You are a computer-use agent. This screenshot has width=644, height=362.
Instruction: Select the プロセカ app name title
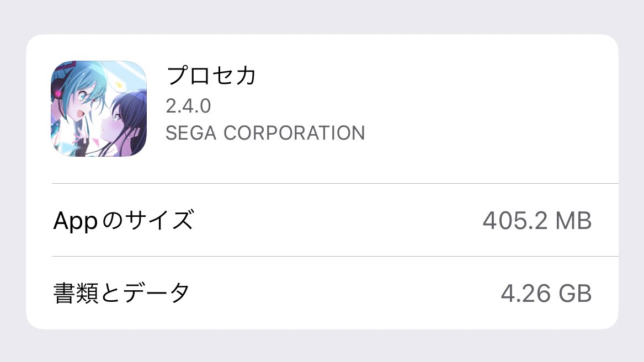[x=211, y=76]
